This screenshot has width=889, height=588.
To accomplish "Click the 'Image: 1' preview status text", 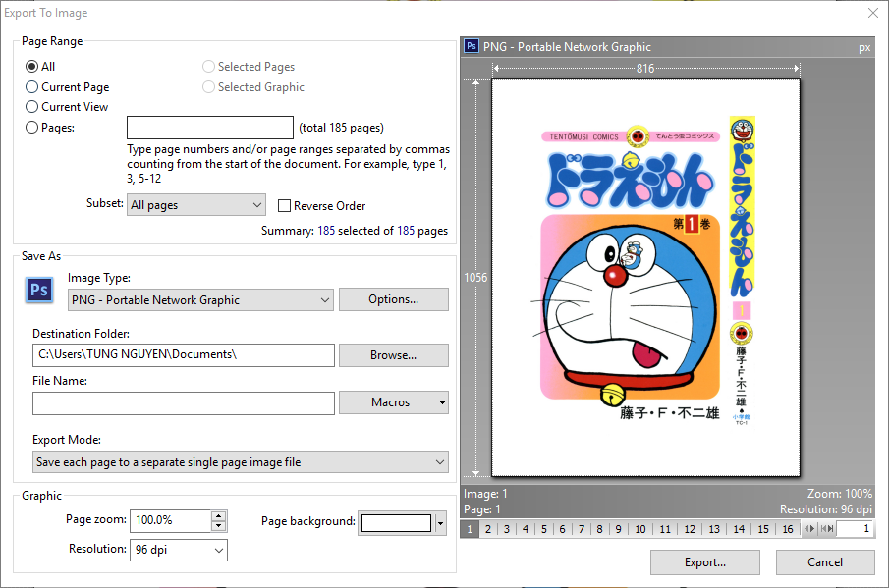I will (485, 494).
